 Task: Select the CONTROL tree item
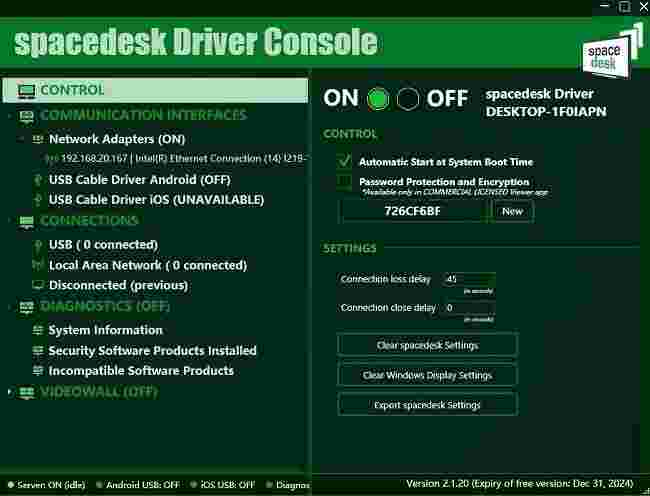coord(155,90)
